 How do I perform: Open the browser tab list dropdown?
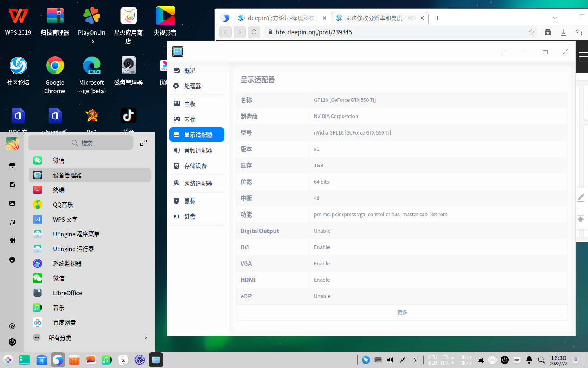(x=555, y=18)
